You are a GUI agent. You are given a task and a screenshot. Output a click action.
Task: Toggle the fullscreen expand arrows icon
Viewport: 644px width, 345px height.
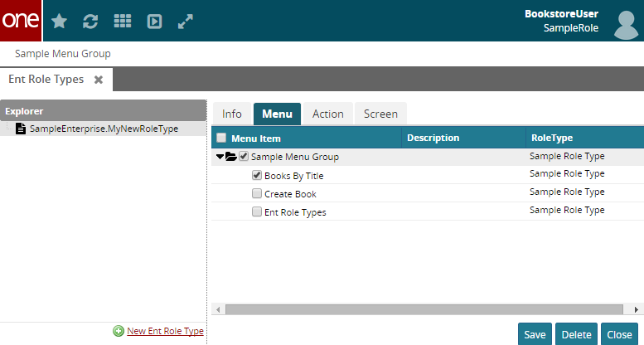[186, 22]
